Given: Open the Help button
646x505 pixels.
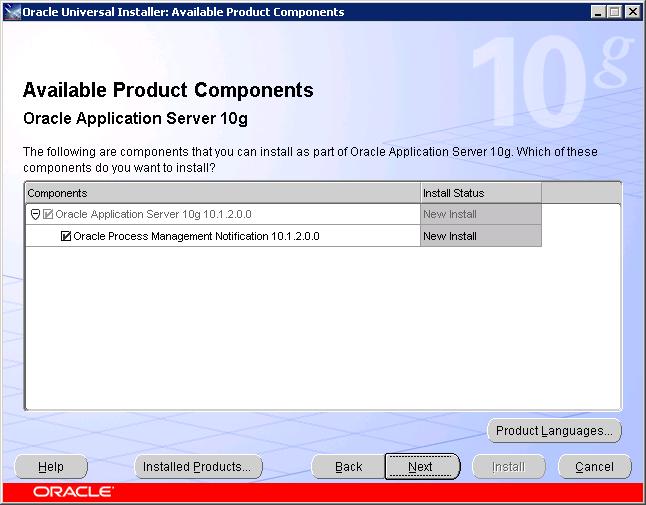Looking at the screenshot, I should (51, 467).
